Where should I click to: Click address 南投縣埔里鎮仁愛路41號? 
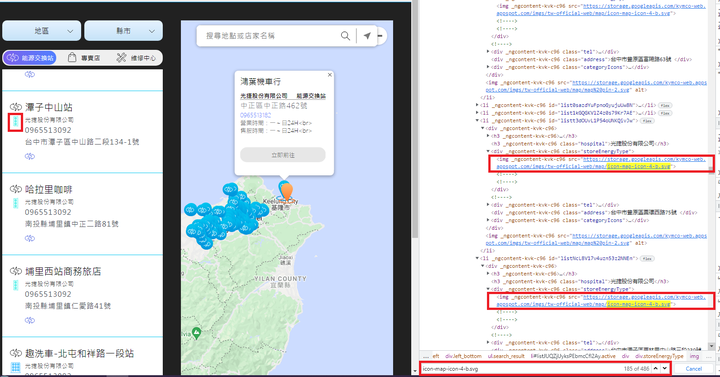tap(68, 306)
